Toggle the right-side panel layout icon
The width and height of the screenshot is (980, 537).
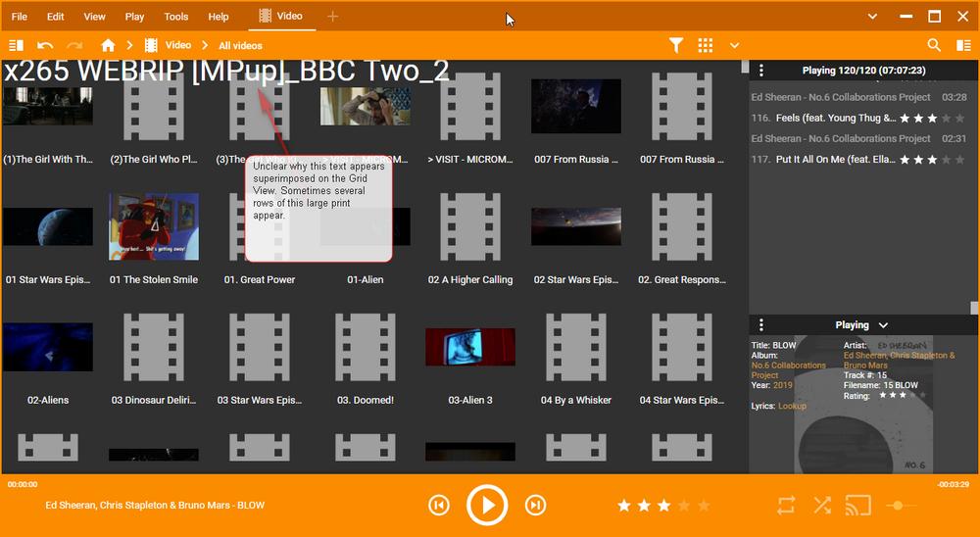[963, 45]
